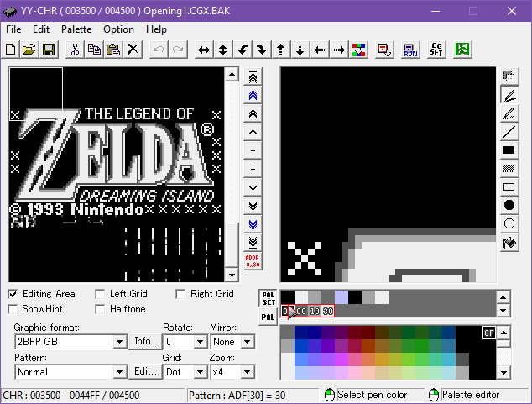Click the RUN emulator icon

point(410,50)
